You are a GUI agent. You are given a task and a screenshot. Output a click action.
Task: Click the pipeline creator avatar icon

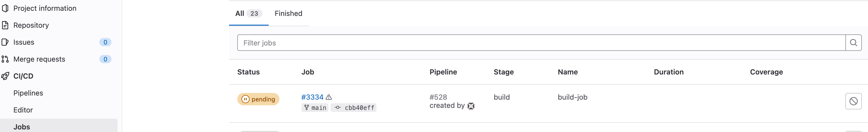(x=471, y=106)
